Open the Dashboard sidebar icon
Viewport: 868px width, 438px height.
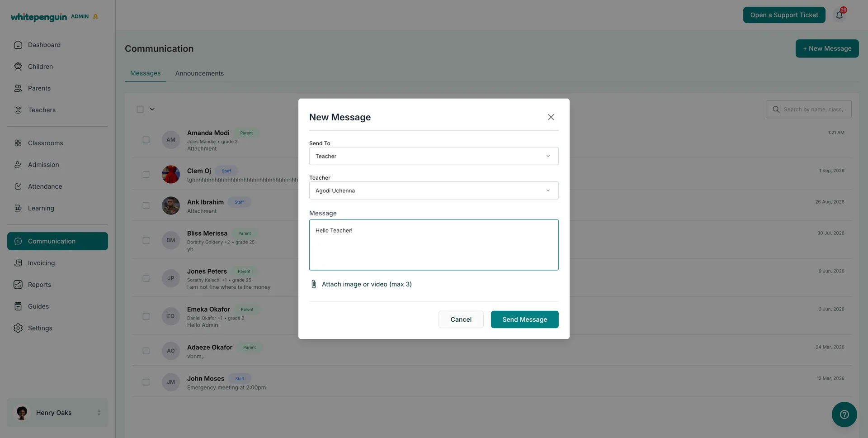click(x=18, y=45)
